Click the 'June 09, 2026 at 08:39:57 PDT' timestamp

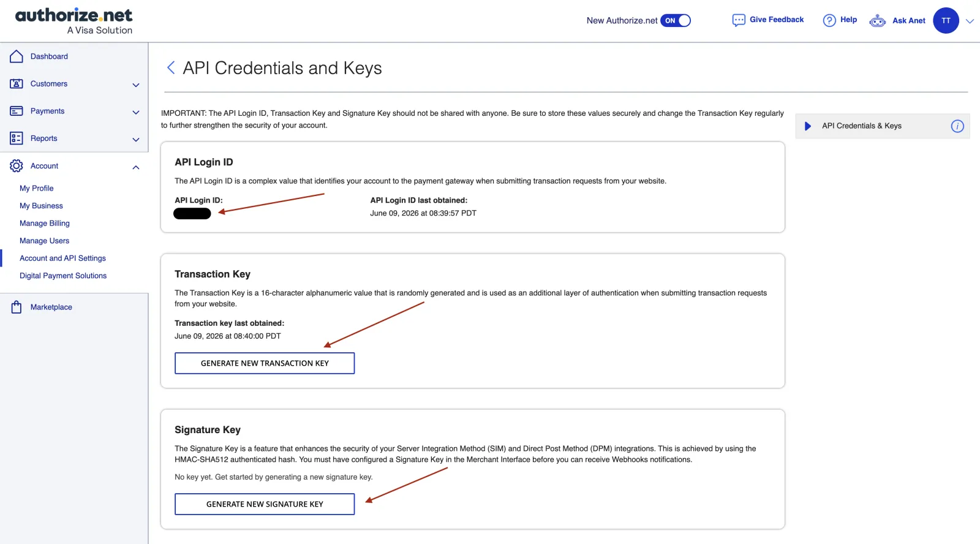coord(423,213)
